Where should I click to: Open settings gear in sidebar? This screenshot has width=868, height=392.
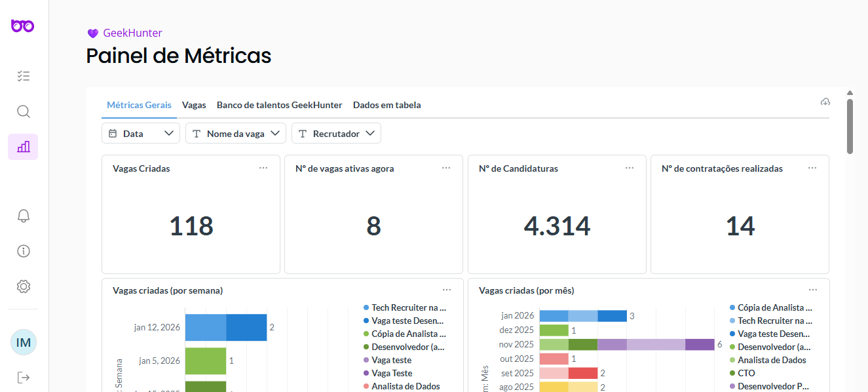tap(24, 286)
